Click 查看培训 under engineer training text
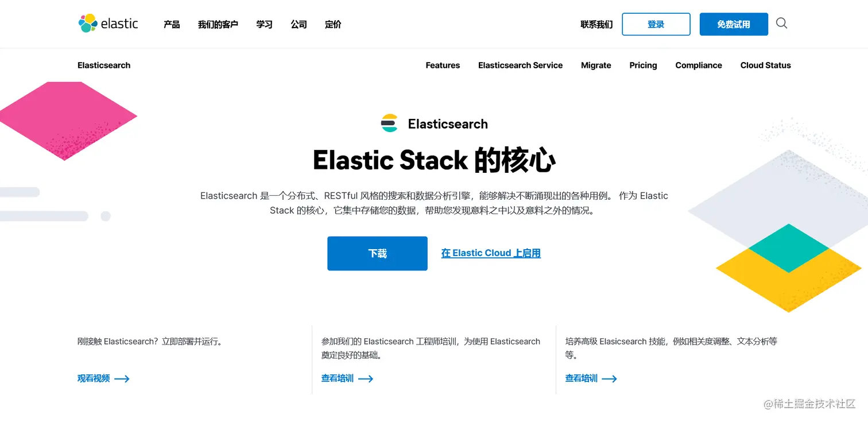Image resolution: width=868 pixels, height=422 pixels. [338, 379]
